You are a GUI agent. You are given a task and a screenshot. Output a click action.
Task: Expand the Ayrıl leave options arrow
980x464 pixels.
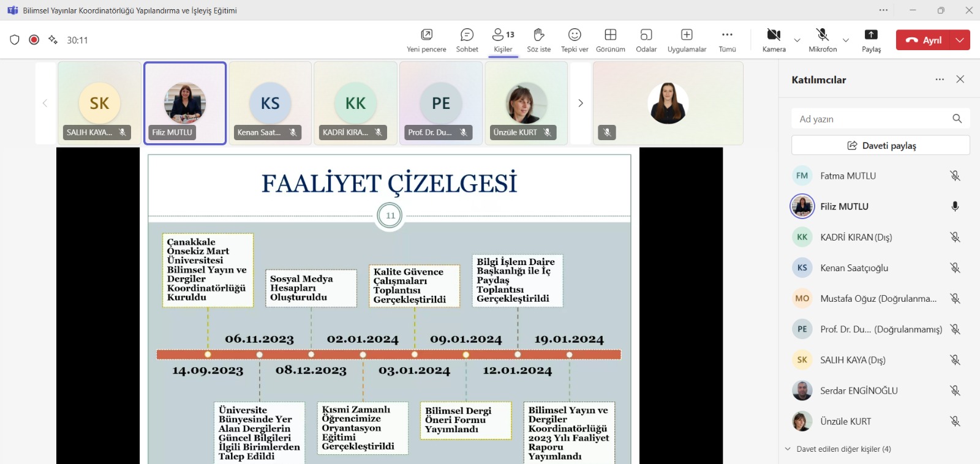click(x=960, y=40)
